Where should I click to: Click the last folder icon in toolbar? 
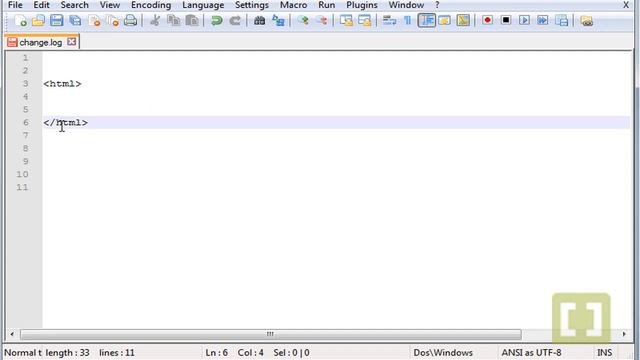pos(587,20)
